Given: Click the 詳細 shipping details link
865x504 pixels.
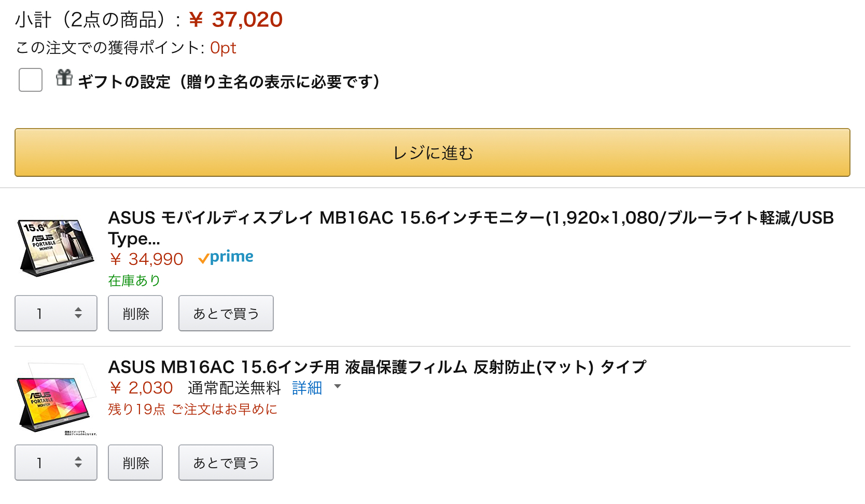Looking at the screenshot, I should pos(307,388).
